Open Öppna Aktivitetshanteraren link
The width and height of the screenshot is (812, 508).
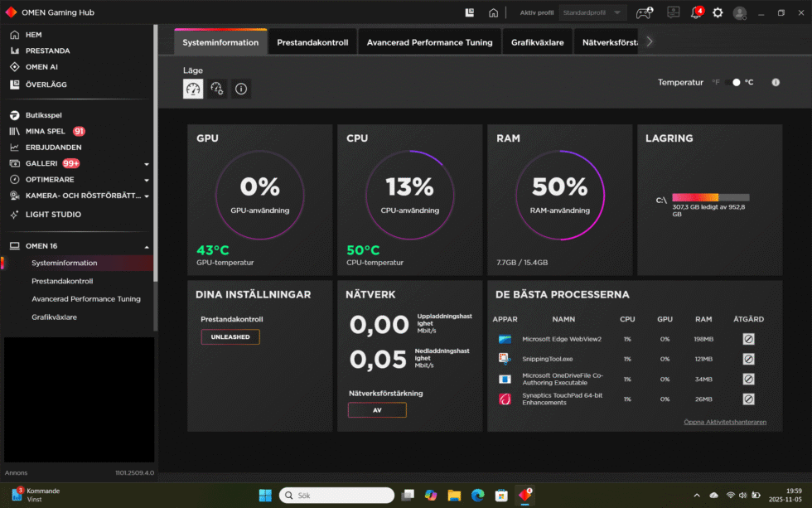click(x=724, y=422)
